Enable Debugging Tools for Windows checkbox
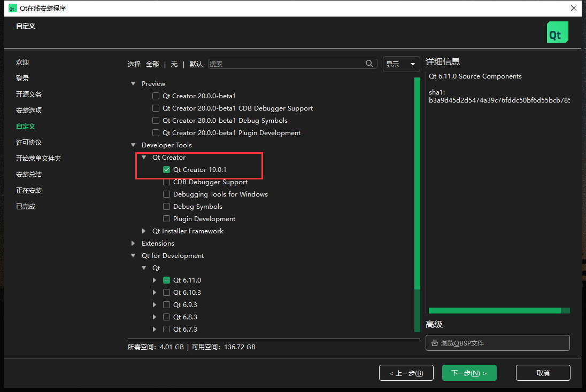The width and height of the screenshot is (586, 392). click(167, 194)
